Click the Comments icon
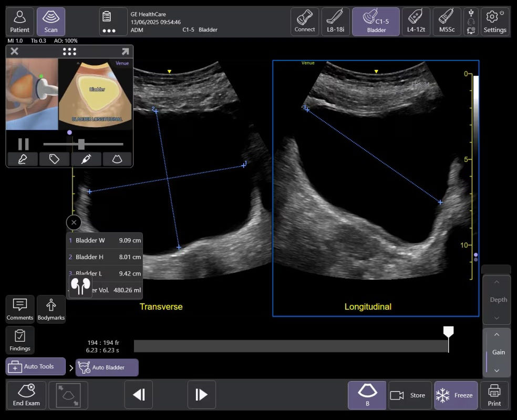 pos(19,309)
